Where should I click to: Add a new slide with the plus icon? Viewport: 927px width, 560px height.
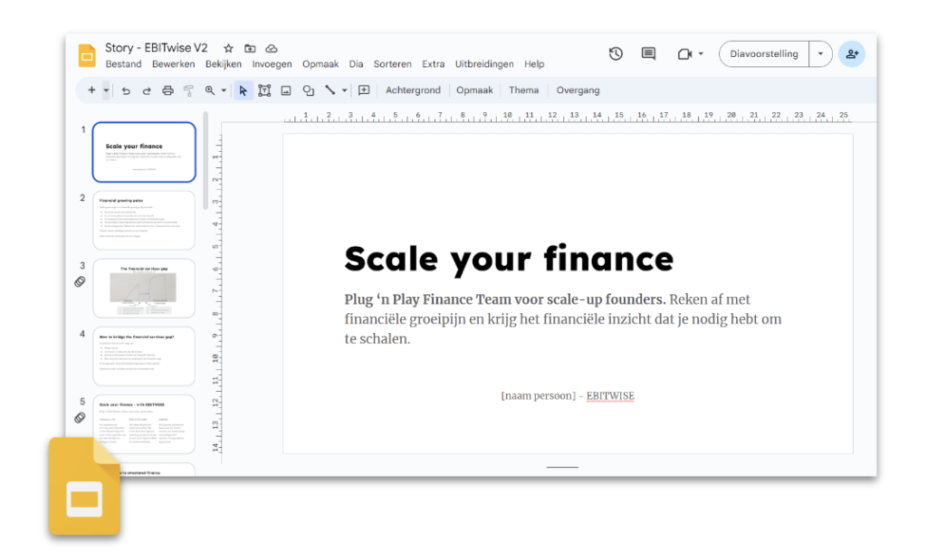(91, 90)
